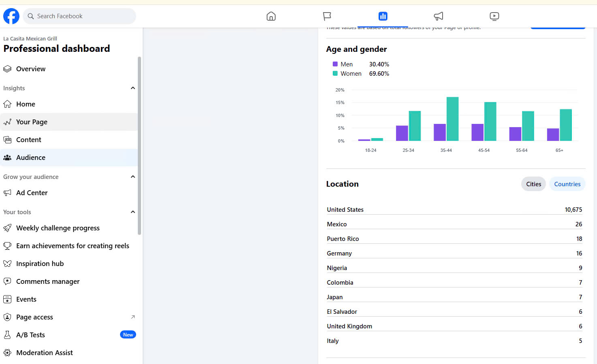The image size is (597, 364).
Task: Open the Ads megaphone icon in top bar
Action: [439, 16]
